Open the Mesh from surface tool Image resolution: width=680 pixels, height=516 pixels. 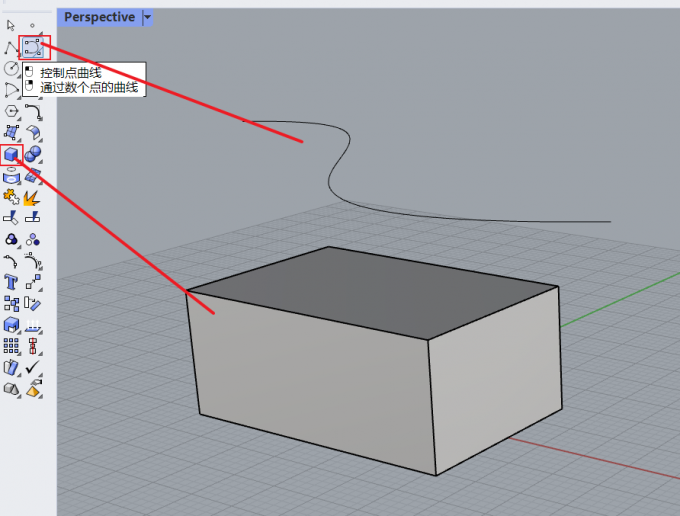click(33, 176)
